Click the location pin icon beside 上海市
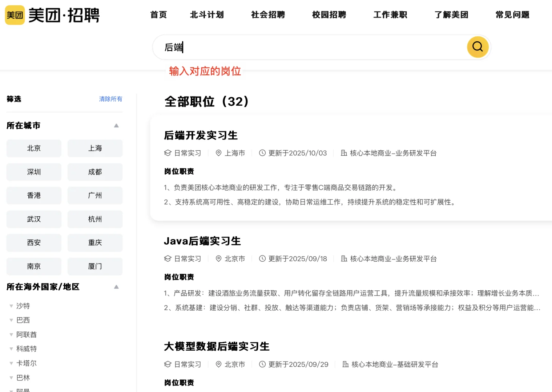This screenshot has height=392, width=552. [218, 153]
